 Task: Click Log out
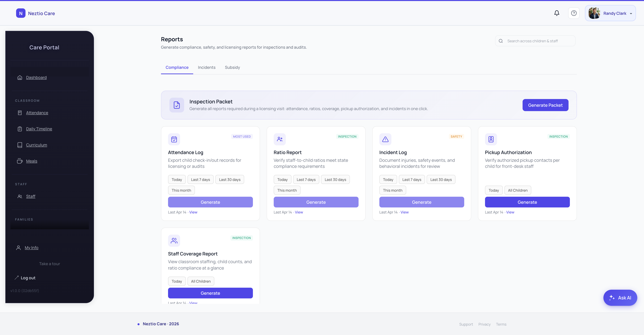click(28, 278)
